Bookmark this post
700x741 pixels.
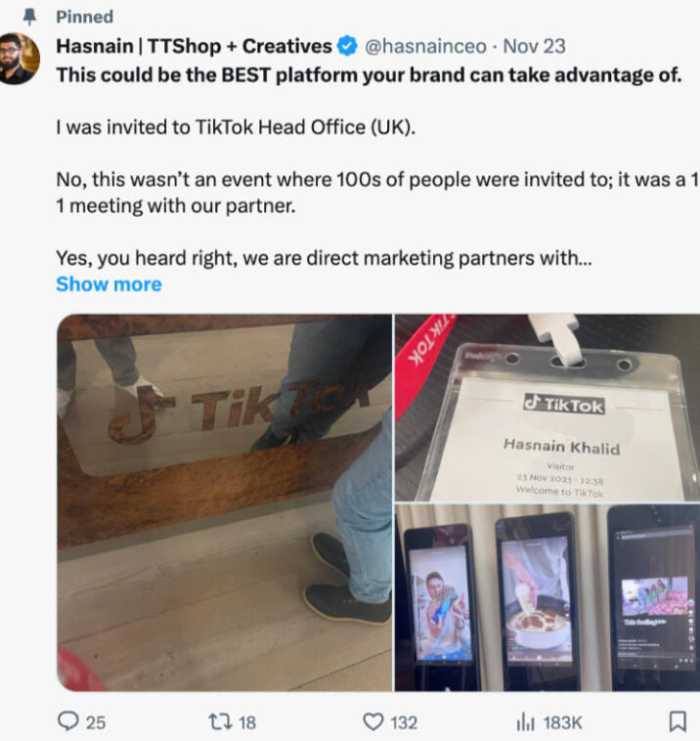click(x=678, y=721)
